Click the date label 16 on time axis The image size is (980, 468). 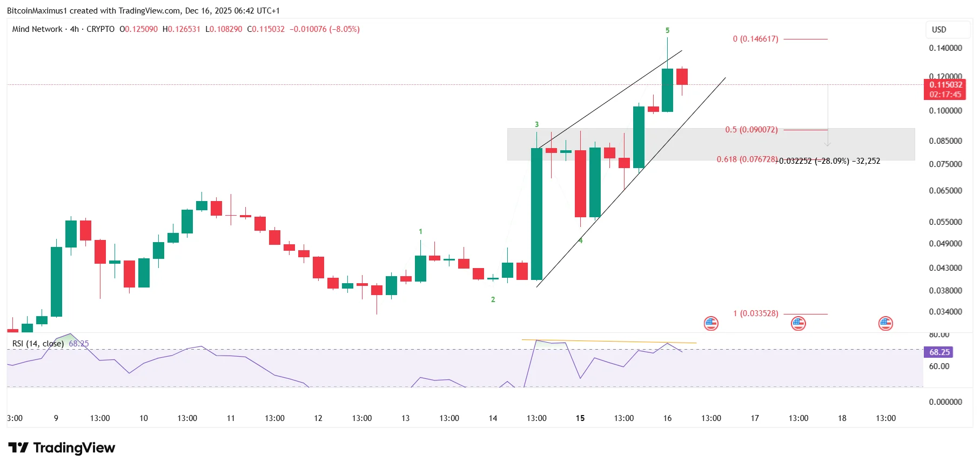coord(667,418)
